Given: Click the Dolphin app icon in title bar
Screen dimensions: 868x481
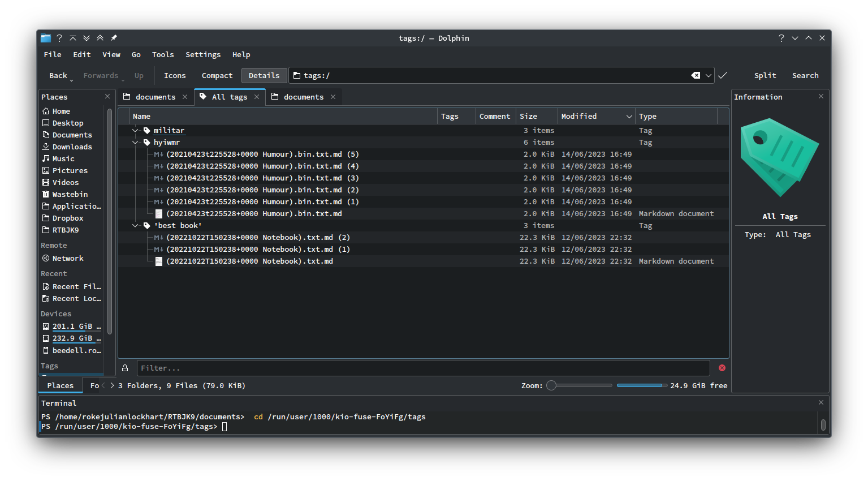Looking at the screenshot, I should [46, 38].
